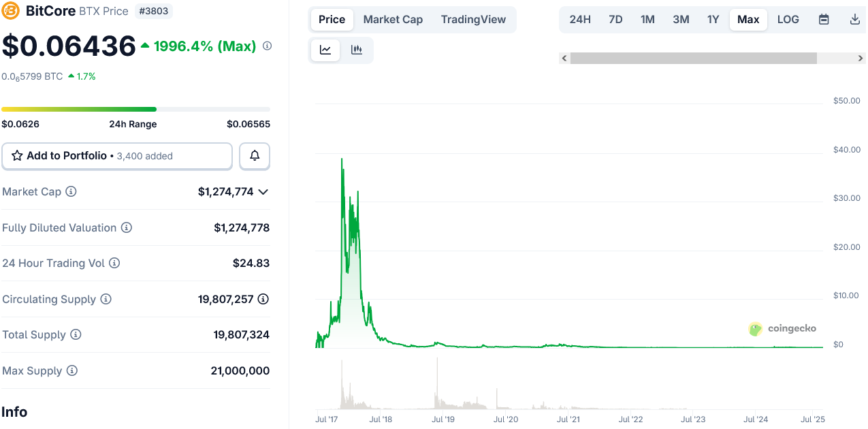The image size is (868, 429).
Task: Click the 0.0₆5799 BTC price text
Action: (32, 77)
